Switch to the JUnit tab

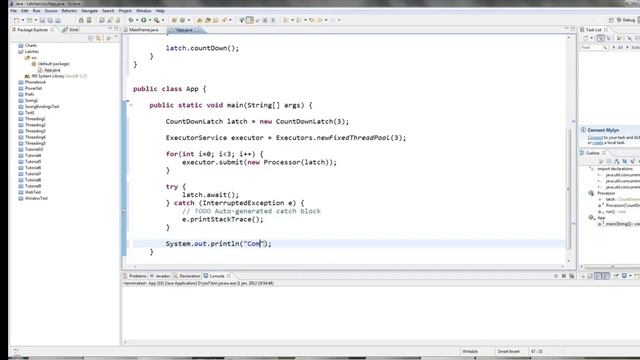(70, 30)
